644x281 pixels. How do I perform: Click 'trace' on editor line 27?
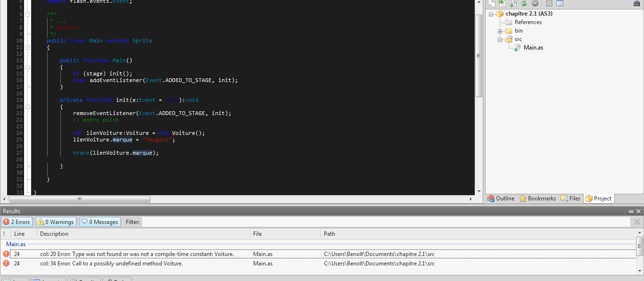pyautogui.click(x=81, y=153)
